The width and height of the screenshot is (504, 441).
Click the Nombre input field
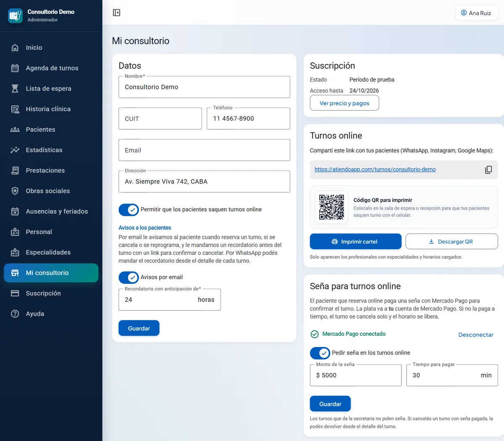pyautogui.click(x=204, y=87)
